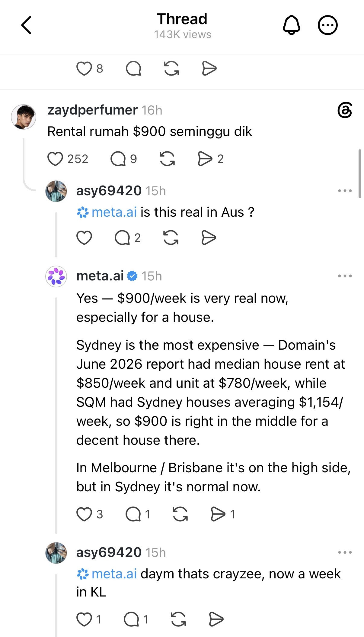The width and height of the screenshot is (364, 637).
Task: Repost zaydperfumer's rental post
Action: pos(167,159)
